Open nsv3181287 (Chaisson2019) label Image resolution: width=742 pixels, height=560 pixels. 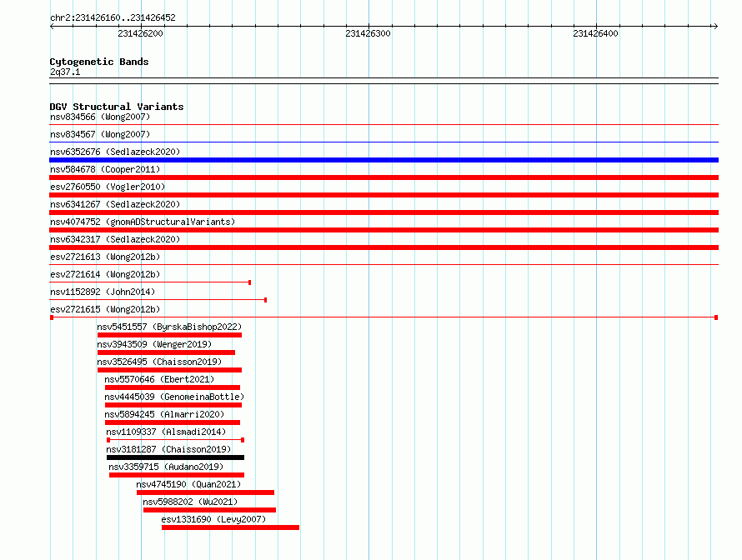[168, 449]
